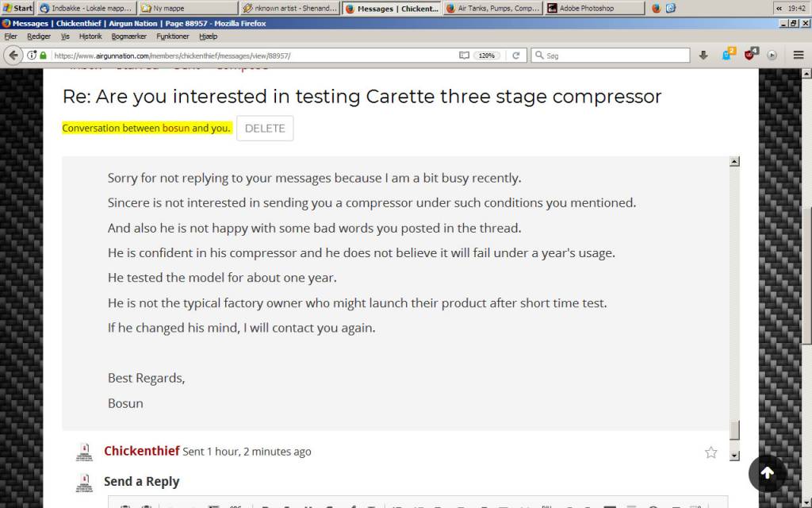812x508 pixels.
Task: Expand hidden taskbar tray icons chevron
Action: 779,8
